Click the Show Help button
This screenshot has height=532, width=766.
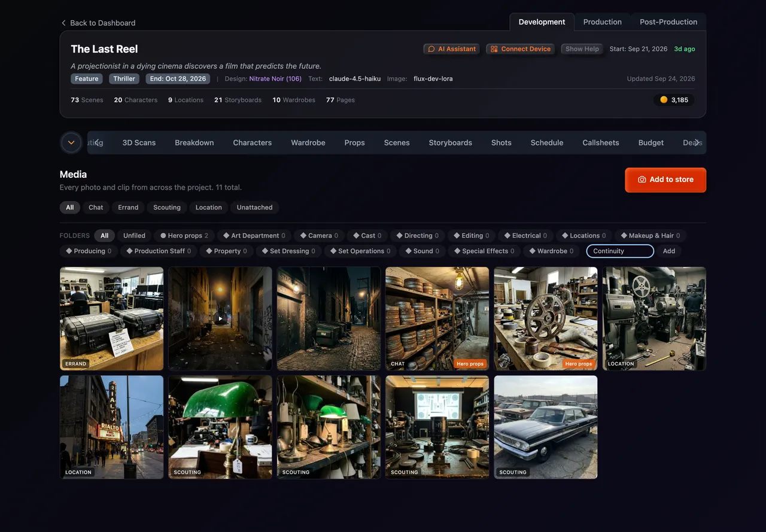point(582,49)
